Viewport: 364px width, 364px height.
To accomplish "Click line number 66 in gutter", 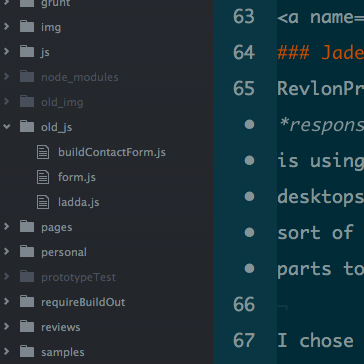I will click(244, 305).
